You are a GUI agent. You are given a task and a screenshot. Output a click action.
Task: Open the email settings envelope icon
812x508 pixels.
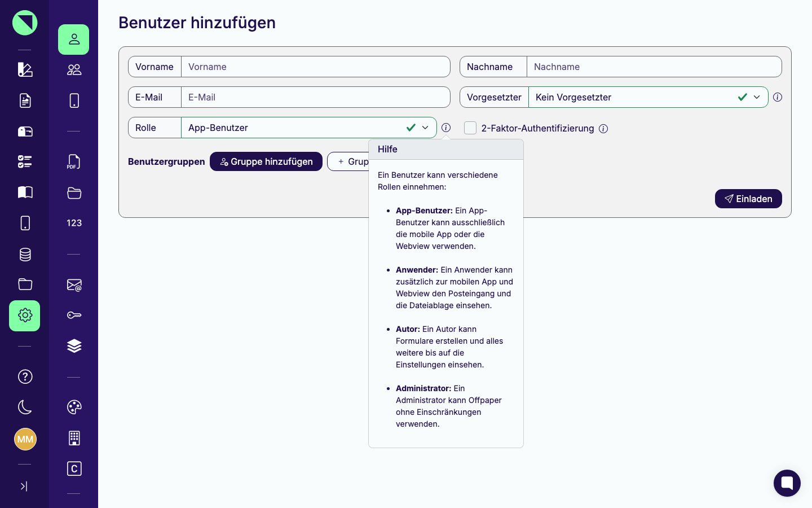(x=74, y=285)
